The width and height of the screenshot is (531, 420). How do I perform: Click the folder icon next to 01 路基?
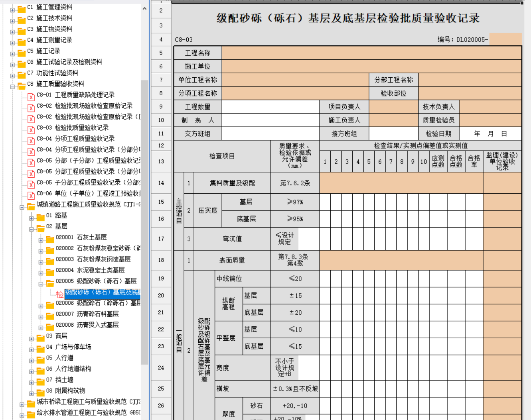(x=40, y=217)
